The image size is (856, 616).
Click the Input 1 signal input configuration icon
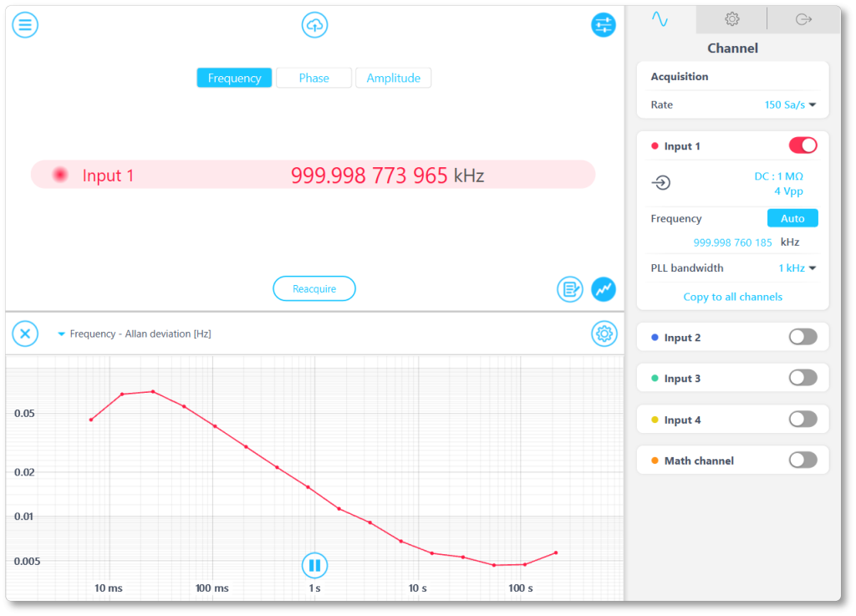[x=661, y=183]
